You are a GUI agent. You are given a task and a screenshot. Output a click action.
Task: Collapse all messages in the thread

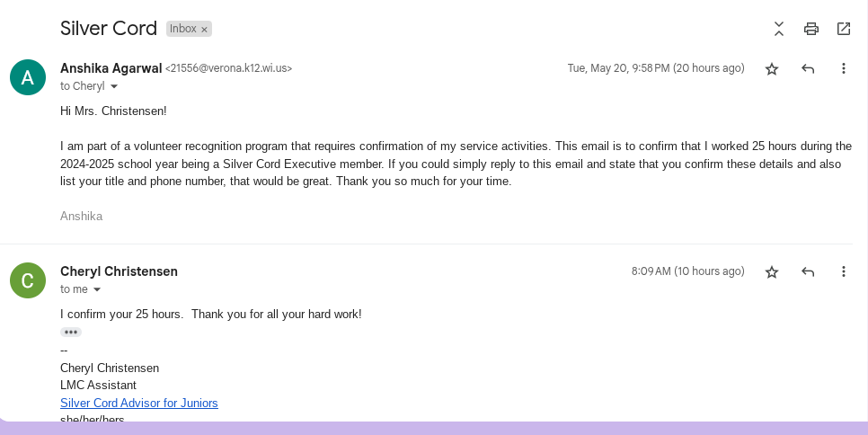point(779,29)
